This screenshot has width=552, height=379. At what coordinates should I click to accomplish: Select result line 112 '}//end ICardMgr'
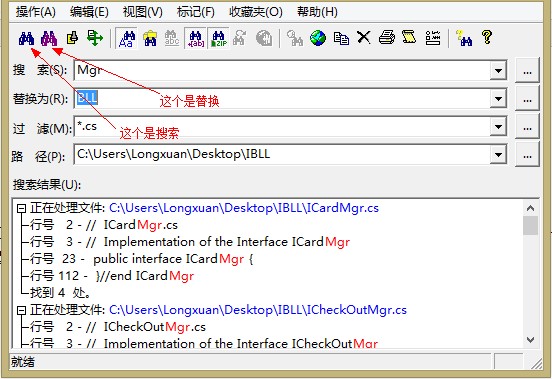[112, 276]
